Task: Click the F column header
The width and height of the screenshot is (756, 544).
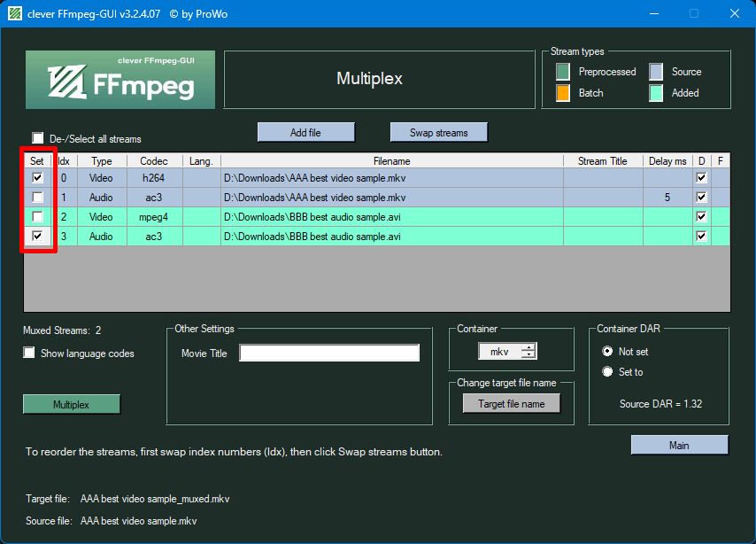Action: (x=721, y=160)
